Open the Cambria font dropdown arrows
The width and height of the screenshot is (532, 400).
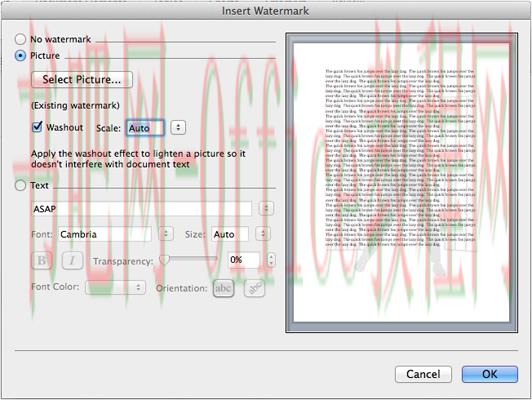coord(166,234)
